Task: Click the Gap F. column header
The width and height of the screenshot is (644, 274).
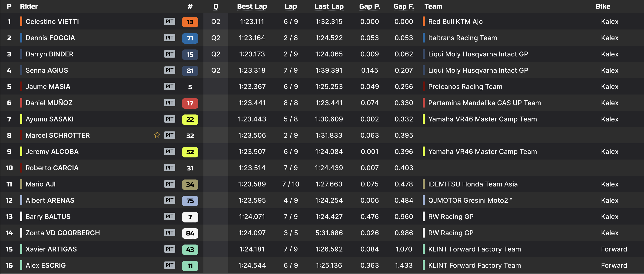Action: point(404,7)
